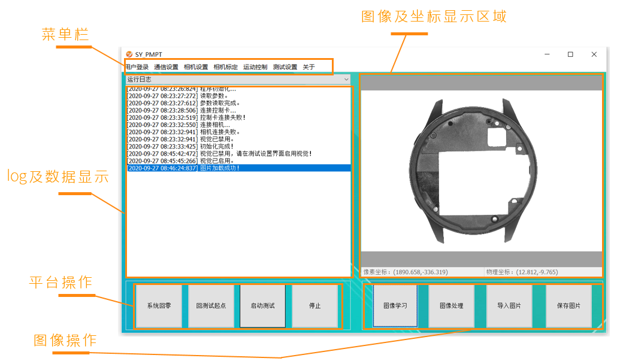This screenshot has width=617, height=364.
Task: Click the 图像学习 button
Action: click(395, 306)
